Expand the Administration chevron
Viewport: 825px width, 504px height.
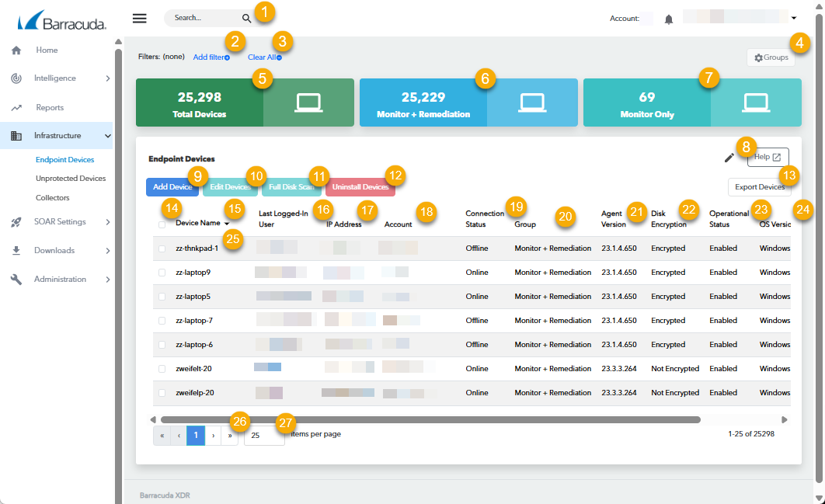pyautogui.click(x=108, y=280)
